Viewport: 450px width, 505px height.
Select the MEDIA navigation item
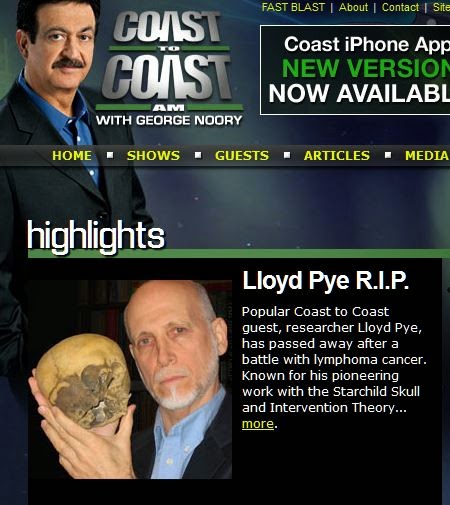coord(427,156)
